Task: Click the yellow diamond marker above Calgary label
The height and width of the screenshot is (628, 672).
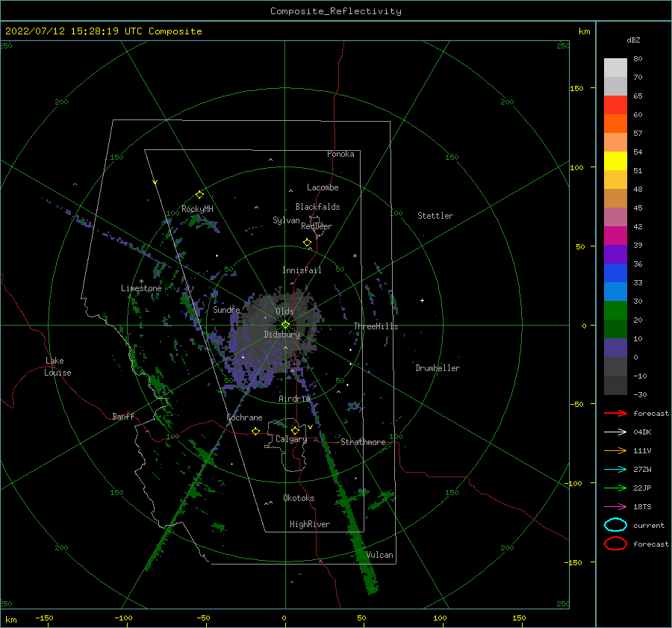Action: (295, 430)
